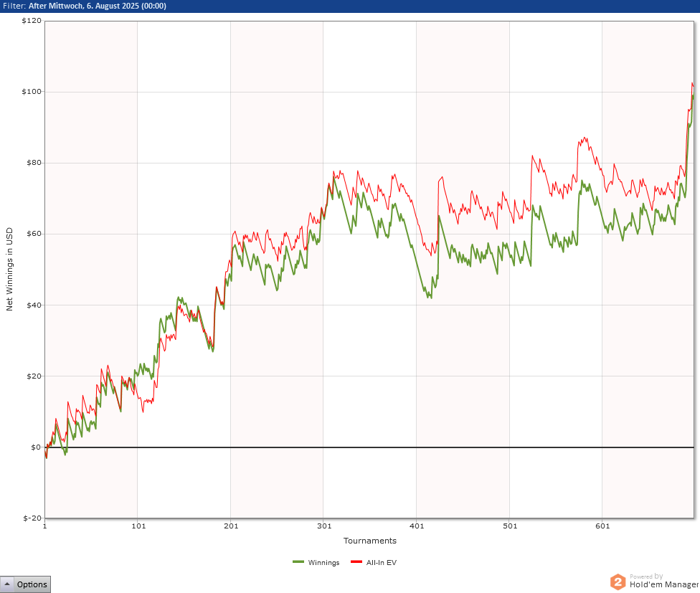Click the red All-In EV legend swatch
This screenshot has height=593, width=700.
coord(356,562)
